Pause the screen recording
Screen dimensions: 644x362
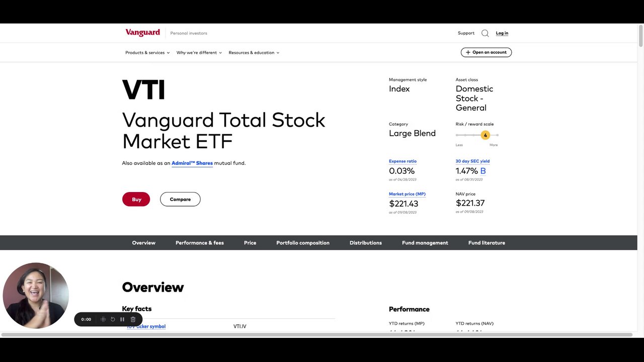(122, 319)
